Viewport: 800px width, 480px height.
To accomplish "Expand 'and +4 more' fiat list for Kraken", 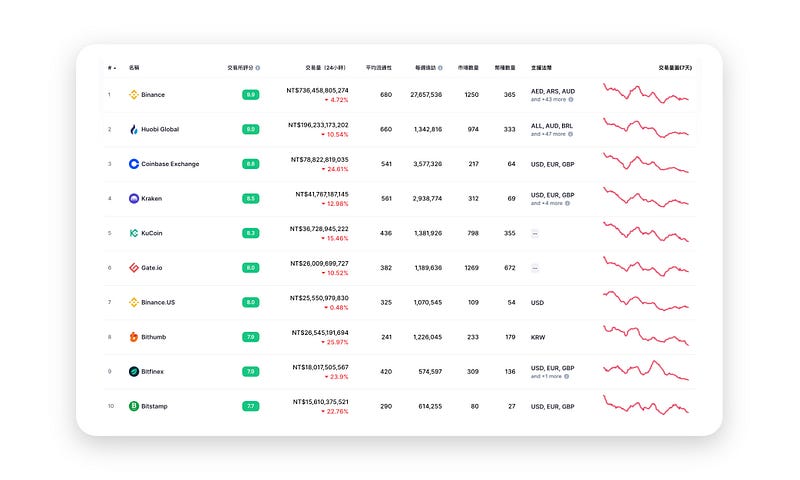I will point(546,203).
